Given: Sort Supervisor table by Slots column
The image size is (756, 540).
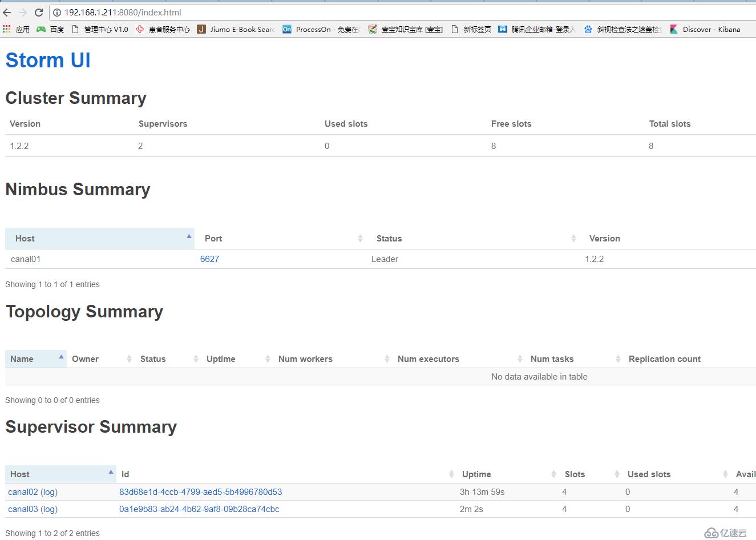Looking at the screenshot, I should point(591,474).
